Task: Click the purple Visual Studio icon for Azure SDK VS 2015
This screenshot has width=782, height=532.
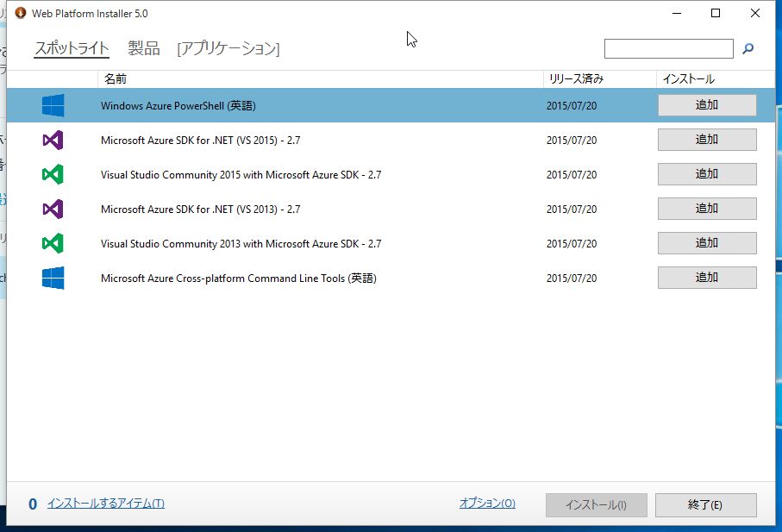Action: coord(53,140)
